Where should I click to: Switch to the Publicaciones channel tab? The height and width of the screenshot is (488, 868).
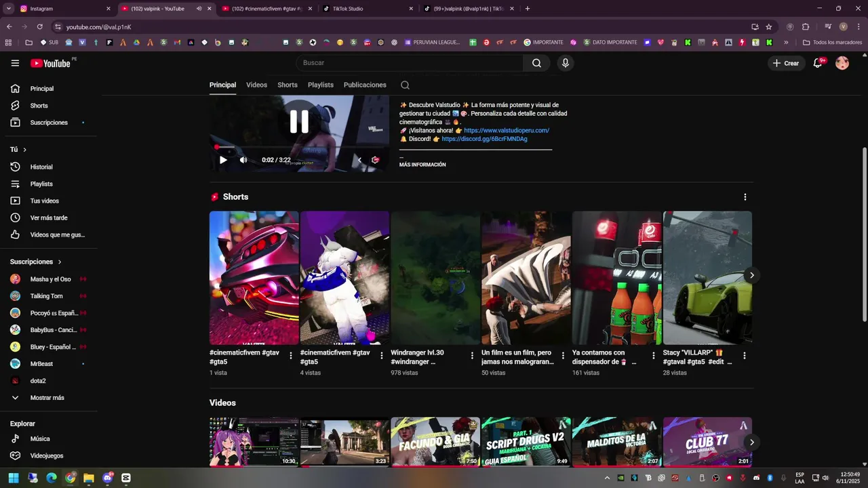point(365,85)
